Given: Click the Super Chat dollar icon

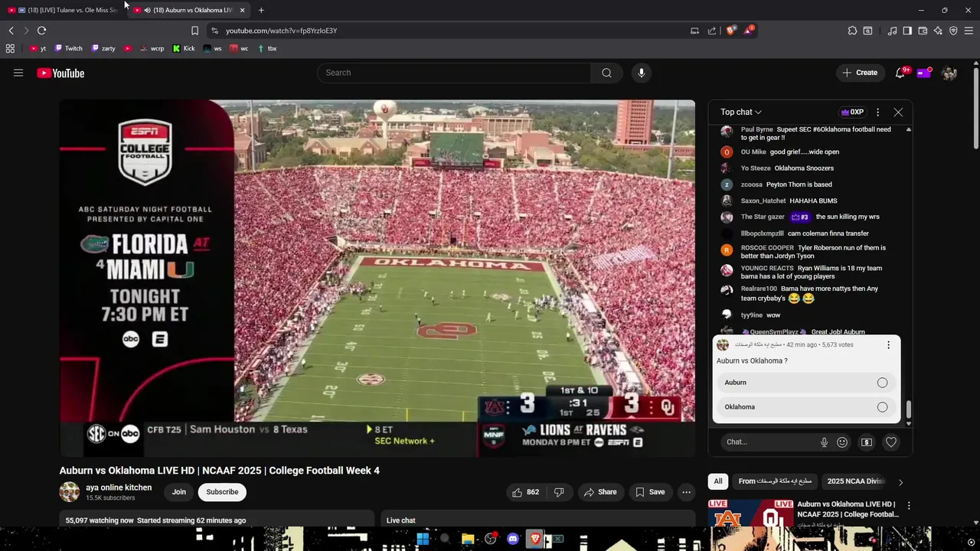Looking at the screenshot, I should (867, 442).
